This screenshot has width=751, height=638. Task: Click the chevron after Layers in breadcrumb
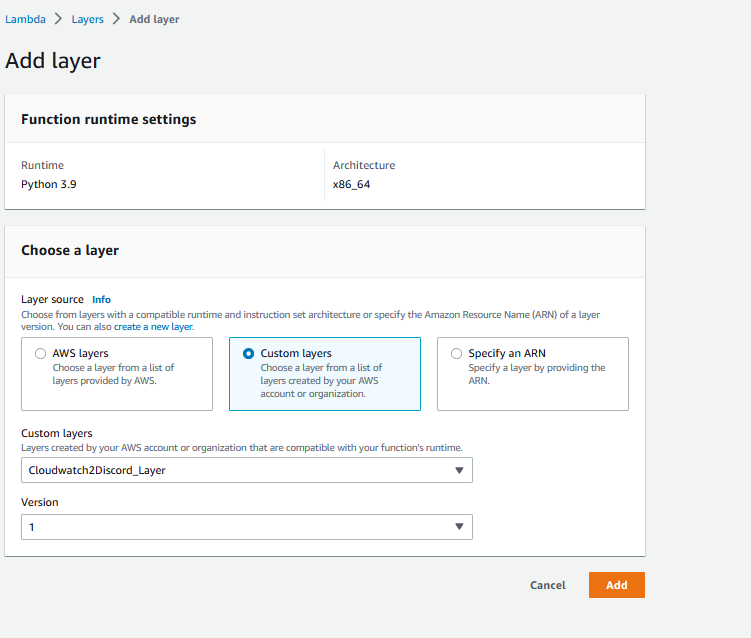pyautogui.click(x=115, y=19)
